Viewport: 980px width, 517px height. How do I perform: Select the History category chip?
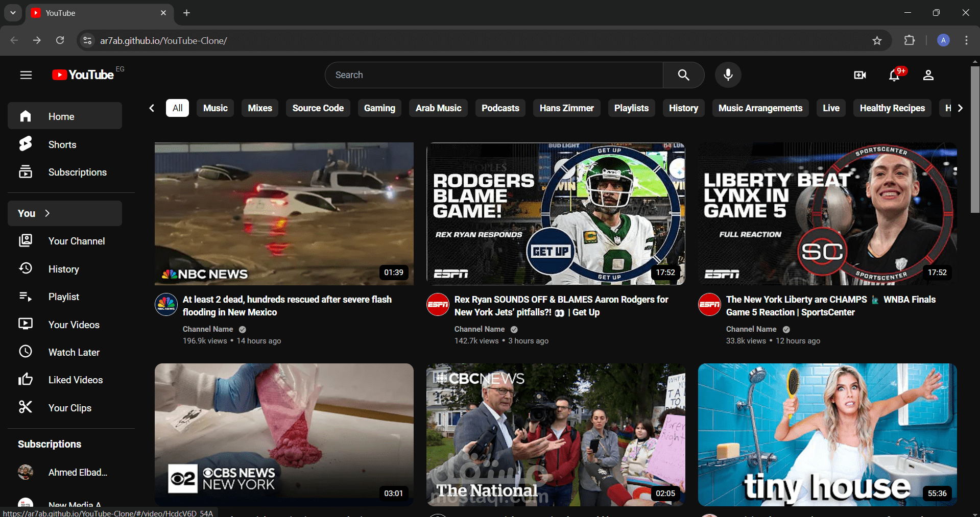[683, 108]
